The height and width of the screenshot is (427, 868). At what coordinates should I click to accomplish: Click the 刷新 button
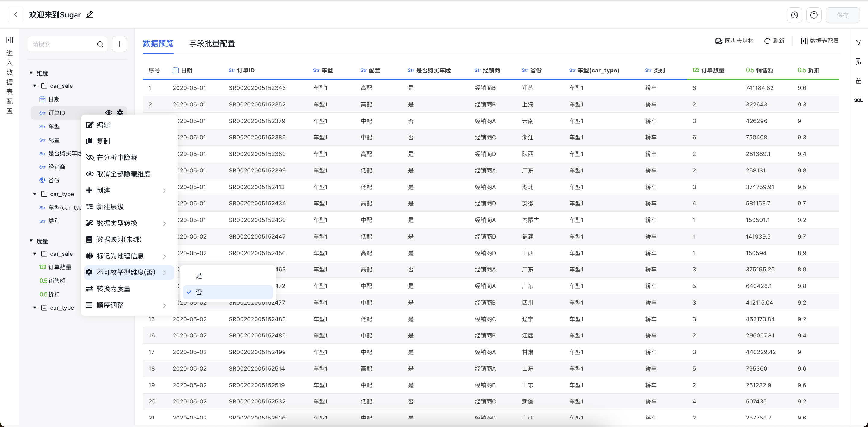[x=774, y=41]
